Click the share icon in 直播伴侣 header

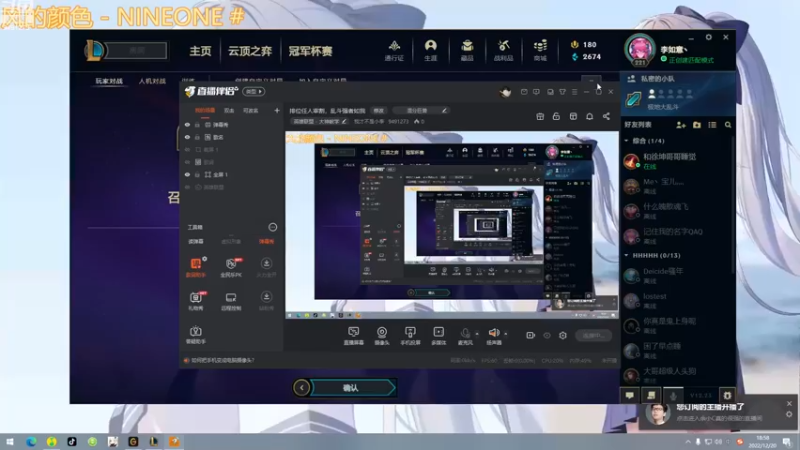point(606,116)
